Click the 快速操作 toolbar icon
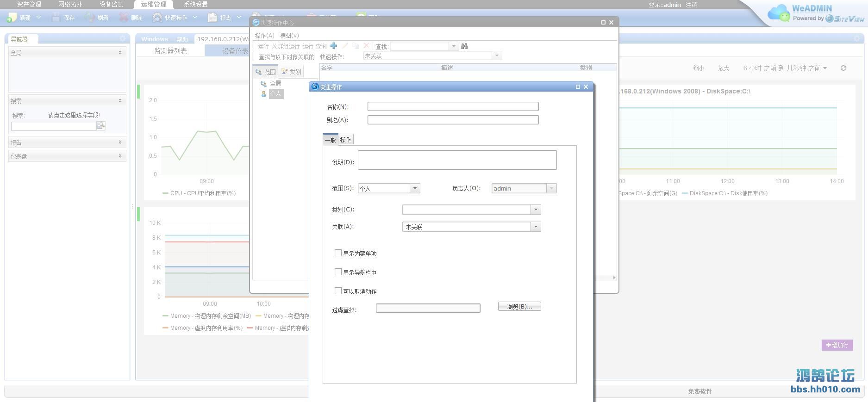Image resolution: width=868 pixels, height=402 pixels. point(157,18)
